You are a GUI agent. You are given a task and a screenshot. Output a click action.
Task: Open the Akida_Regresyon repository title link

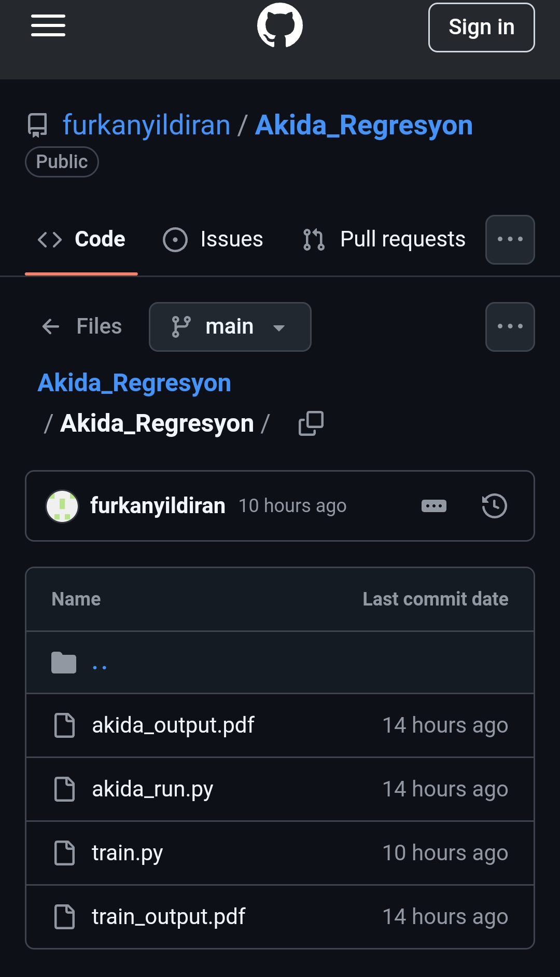click(363, 126)
